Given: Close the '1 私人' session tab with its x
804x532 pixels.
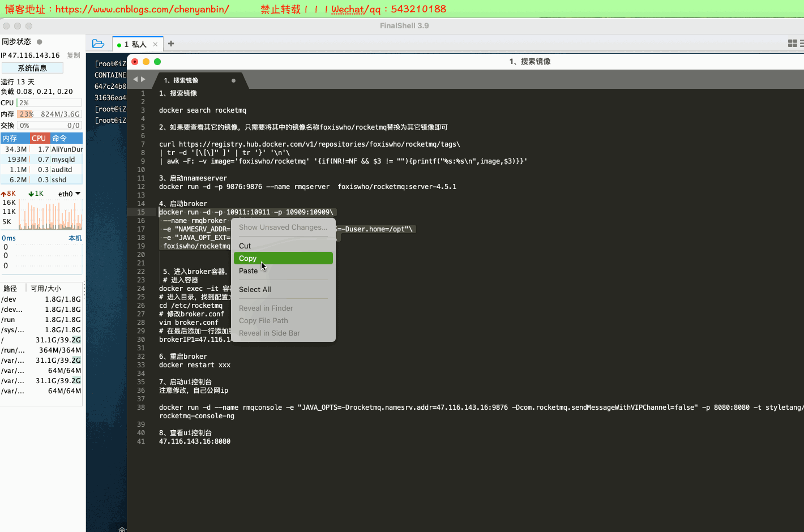Looking at the screenshot, I should click(155, 44).
